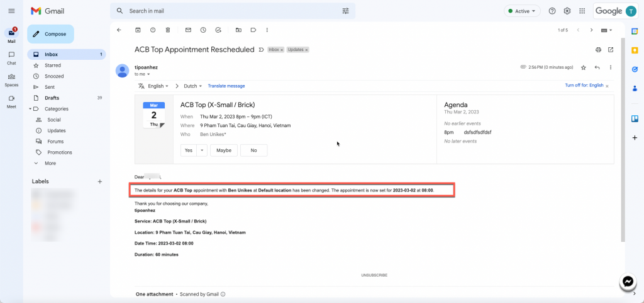Archive this email
Viewport: 644px width, 303px height.
click(138, 30)
